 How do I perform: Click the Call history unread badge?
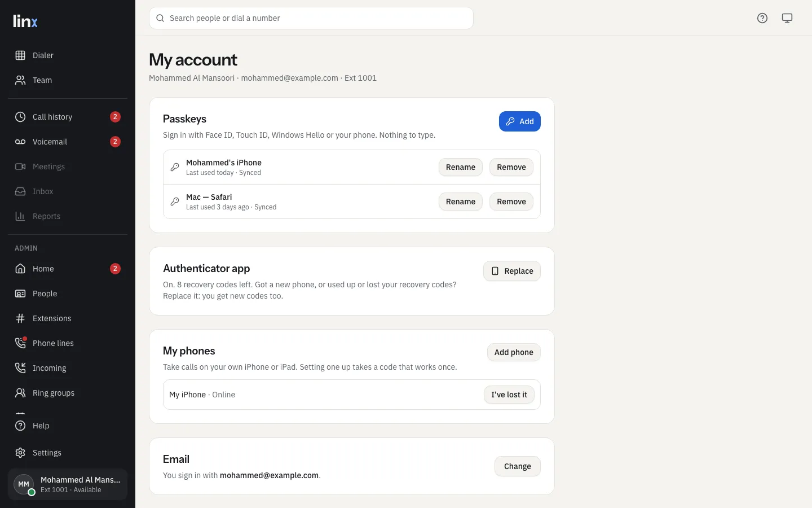coord(115,117)
